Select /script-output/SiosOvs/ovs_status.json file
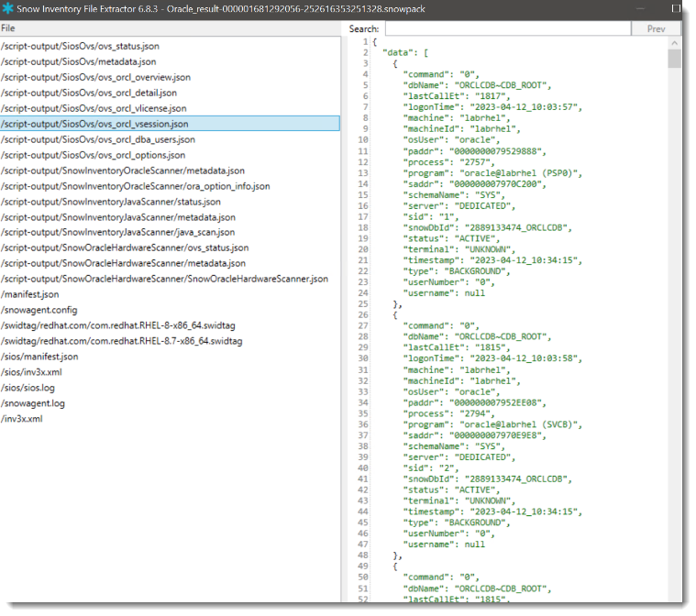 click(81, 46)
